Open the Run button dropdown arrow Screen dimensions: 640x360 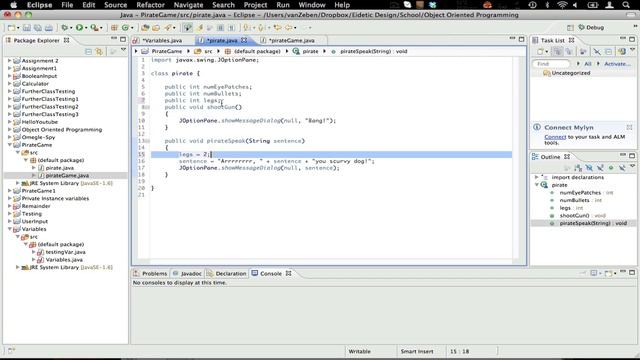86,28
